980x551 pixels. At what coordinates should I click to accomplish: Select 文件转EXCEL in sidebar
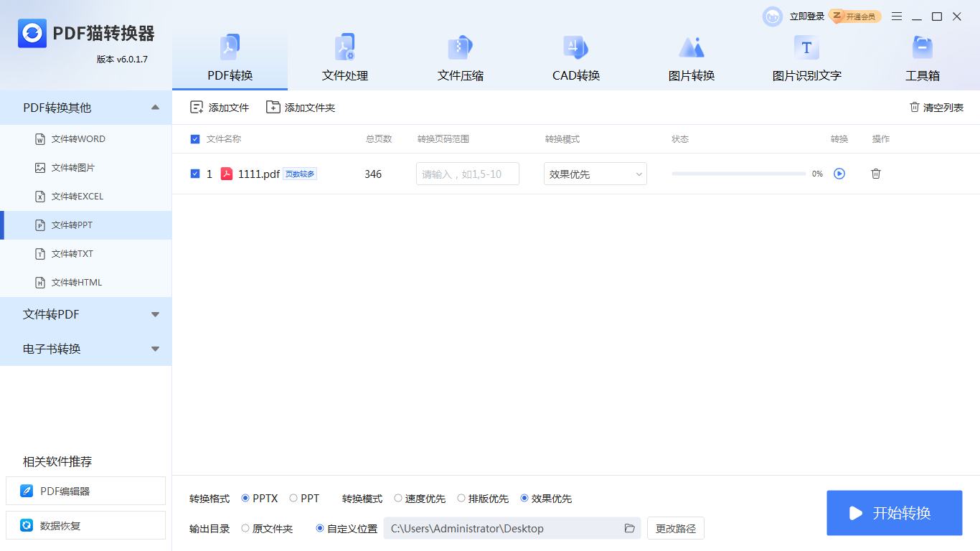pyautogui.click(x=86, y=197)
